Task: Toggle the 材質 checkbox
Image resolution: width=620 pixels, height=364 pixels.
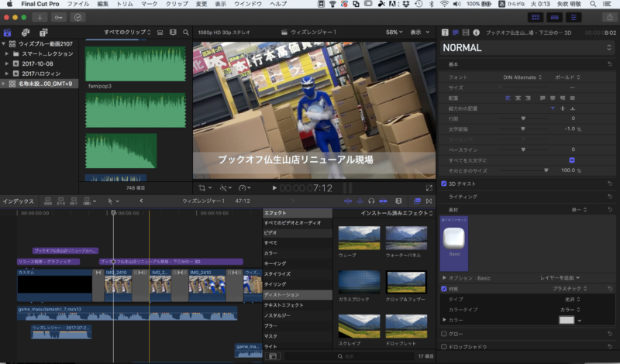Action: 443,289
